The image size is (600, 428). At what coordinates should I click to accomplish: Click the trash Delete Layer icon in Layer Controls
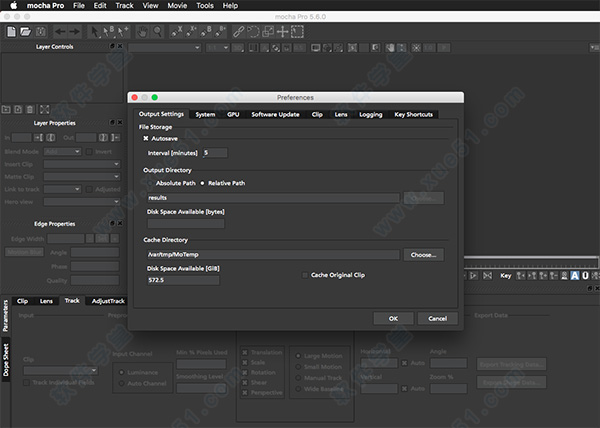[30, 110]
